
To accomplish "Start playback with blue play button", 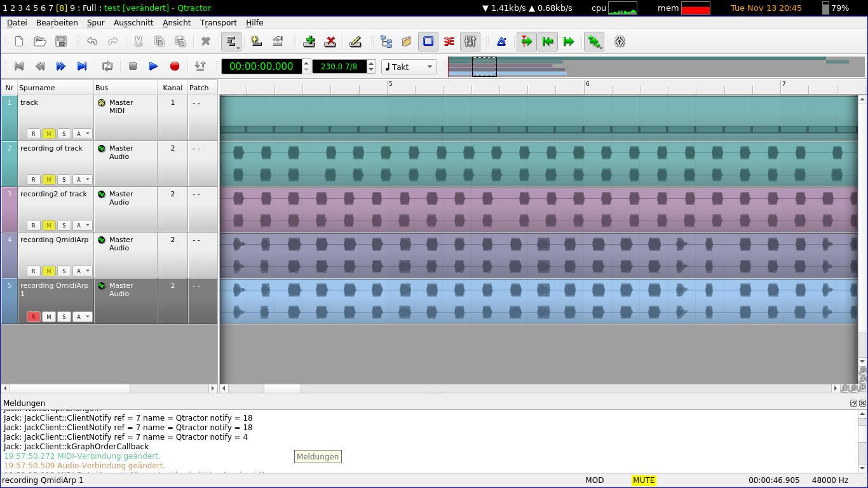I will (154, 66).
